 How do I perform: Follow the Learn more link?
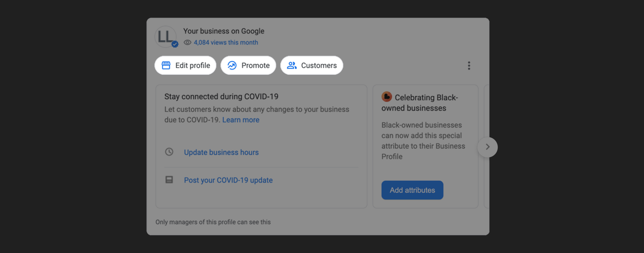tap(241, 120)
